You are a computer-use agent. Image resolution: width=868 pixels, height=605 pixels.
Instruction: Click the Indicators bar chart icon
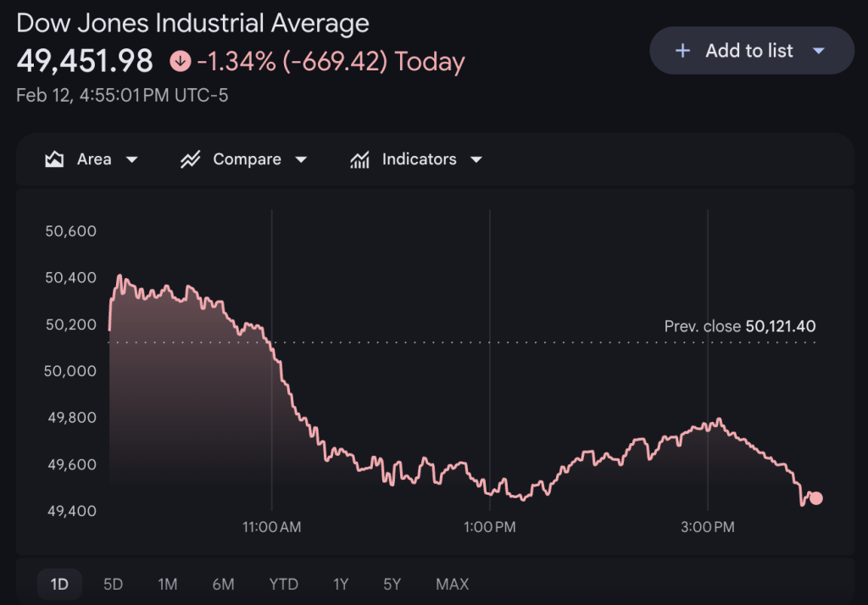click(x=359, y=159)
